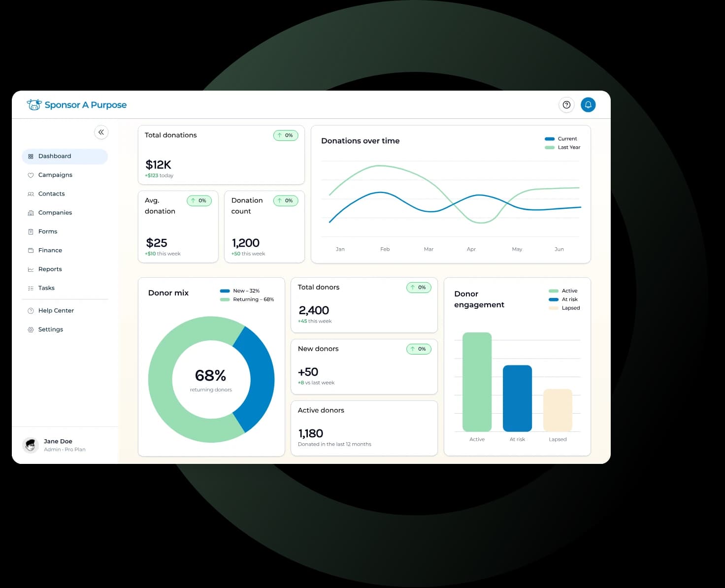The image size is (725, 588).
Task: Click the $12K total donations value
Action: 158,164
